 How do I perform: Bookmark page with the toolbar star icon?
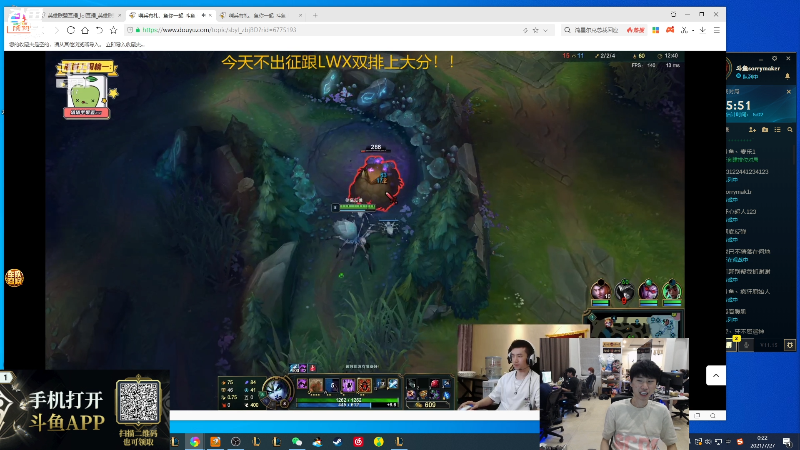coord(113,30)
